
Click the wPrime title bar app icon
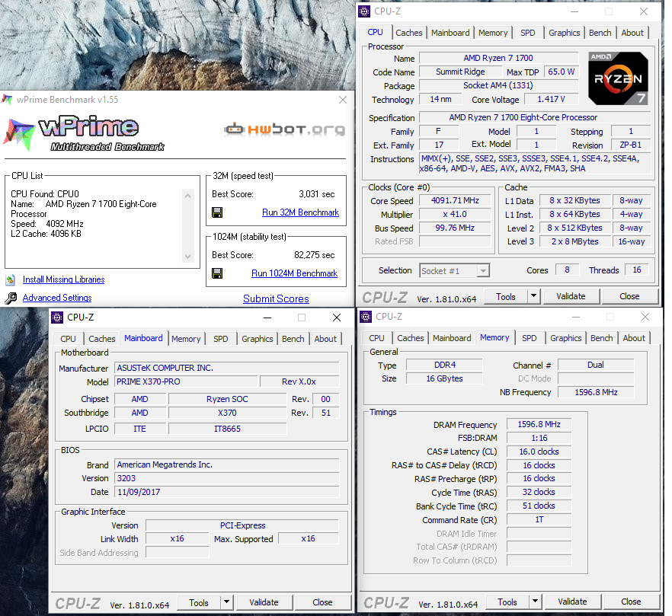(x=8, y=100)
